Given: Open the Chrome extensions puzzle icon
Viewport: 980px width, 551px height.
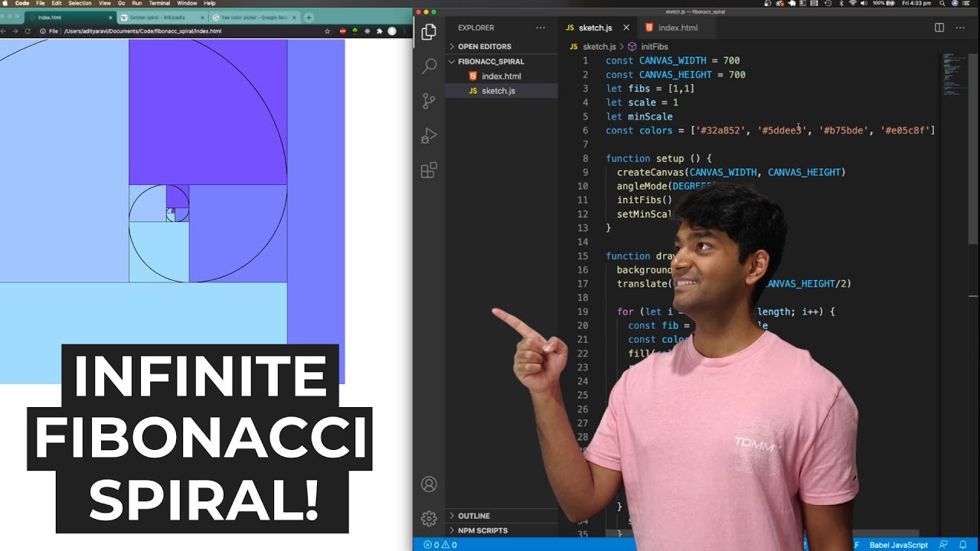Looking at the screenshot, I should (379, 31).
